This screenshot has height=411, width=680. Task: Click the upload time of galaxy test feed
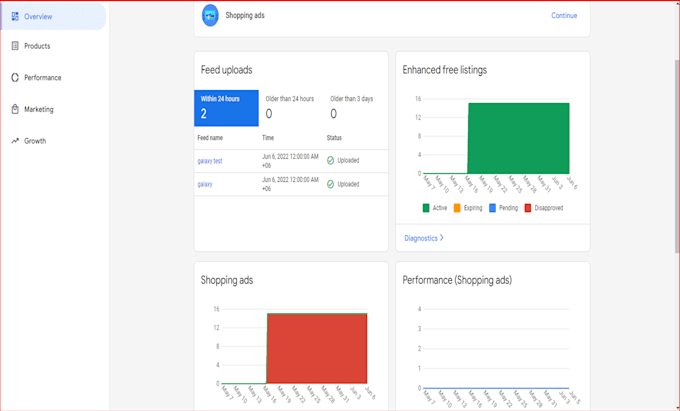(x=290, y=161)
